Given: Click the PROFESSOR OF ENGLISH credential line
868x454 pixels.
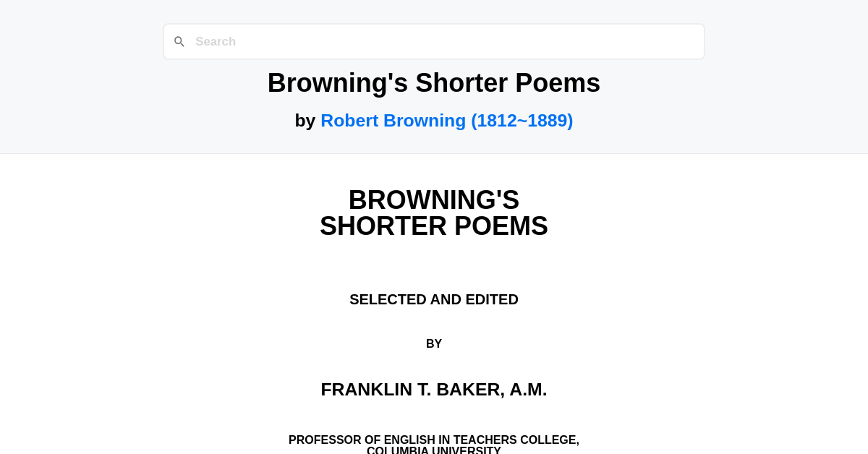Looking at the screenshot, I should point(434,439).
